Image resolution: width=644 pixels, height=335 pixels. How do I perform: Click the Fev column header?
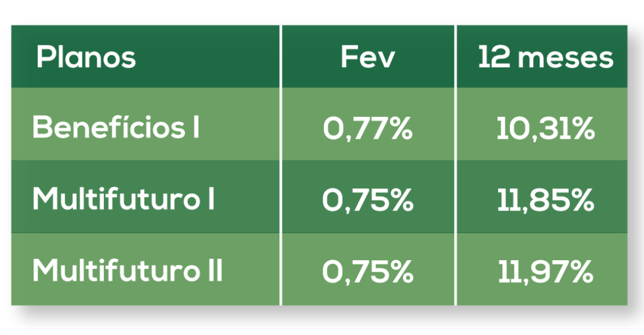(368, 58)
